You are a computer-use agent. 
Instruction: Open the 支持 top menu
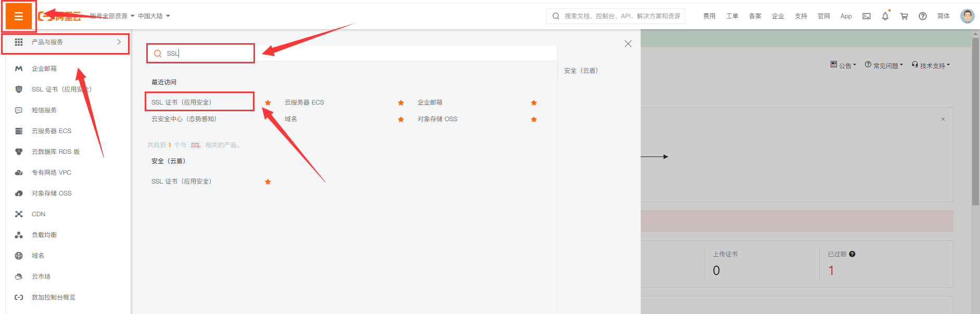(801, 16)
